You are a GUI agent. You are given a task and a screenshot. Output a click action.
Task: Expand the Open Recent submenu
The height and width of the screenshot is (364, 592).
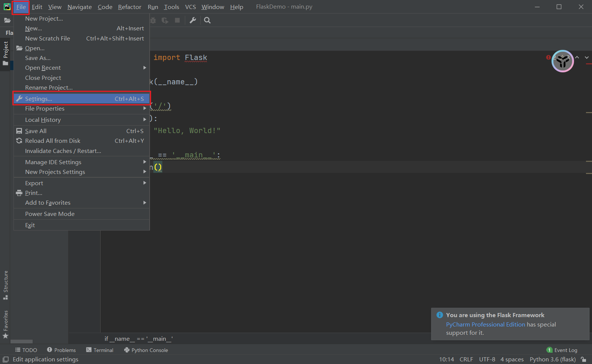pos(82,67)
